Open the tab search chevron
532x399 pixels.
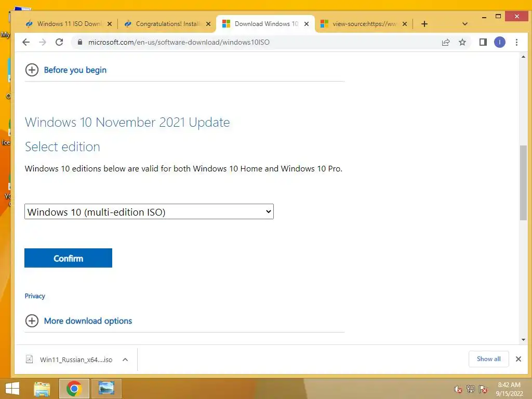click(x=465, y=24)
